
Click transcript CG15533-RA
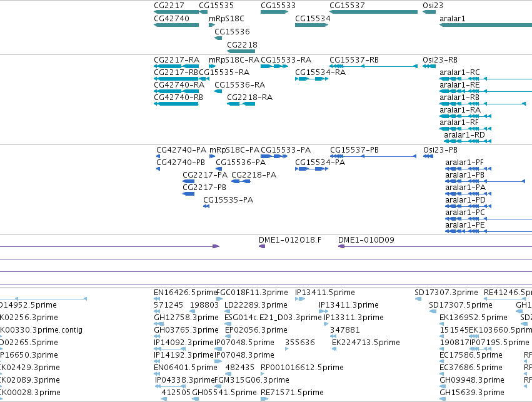point(286,60)
